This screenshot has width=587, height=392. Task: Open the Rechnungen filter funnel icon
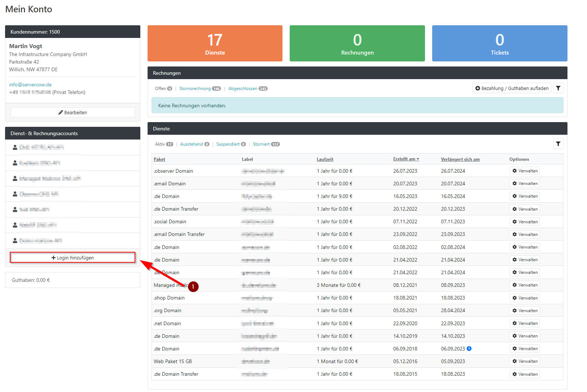(558, 88)
